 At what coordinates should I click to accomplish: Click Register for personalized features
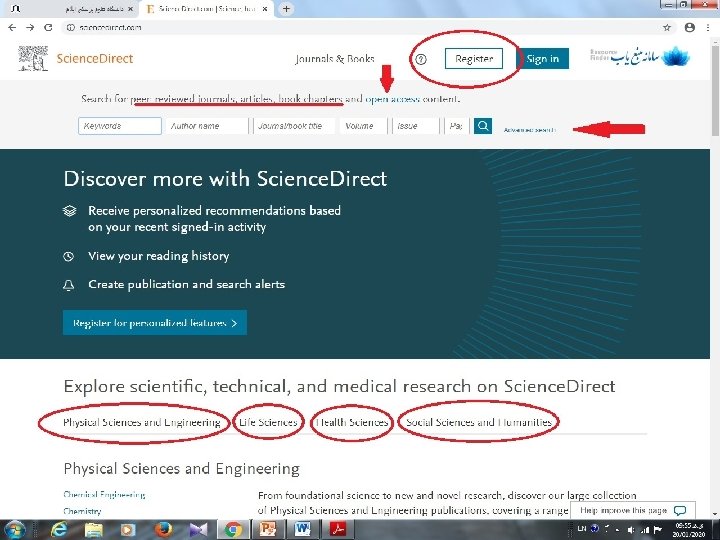pos(155,323)
